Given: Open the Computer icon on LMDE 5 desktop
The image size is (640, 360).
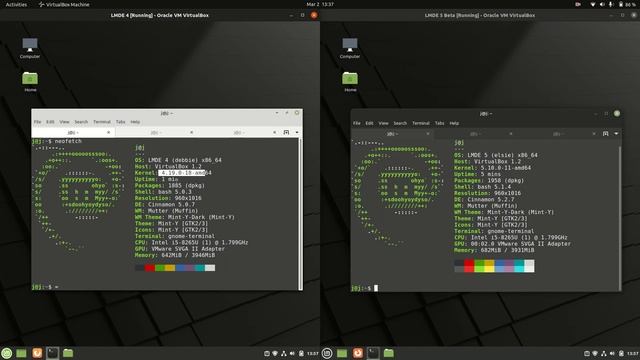Looking at the screenshot, I should click(x=350, y=48).
